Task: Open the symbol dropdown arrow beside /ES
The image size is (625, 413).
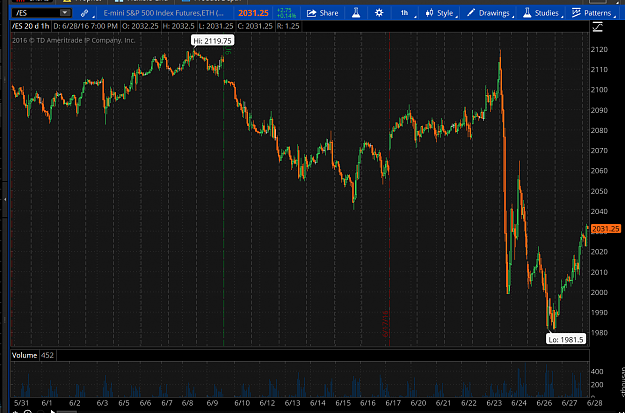Action: (x=65, y=13)
